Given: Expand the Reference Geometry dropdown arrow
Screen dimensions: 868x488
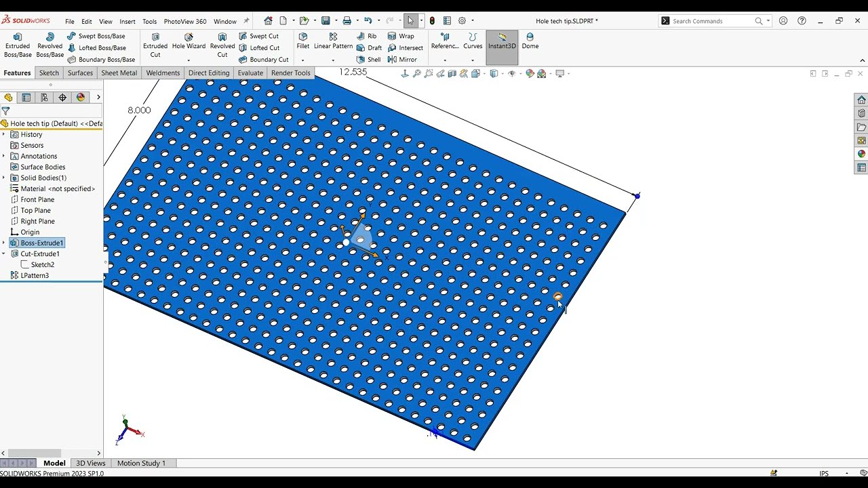Looking at the screenshot, I should click(x=445, y=60).
